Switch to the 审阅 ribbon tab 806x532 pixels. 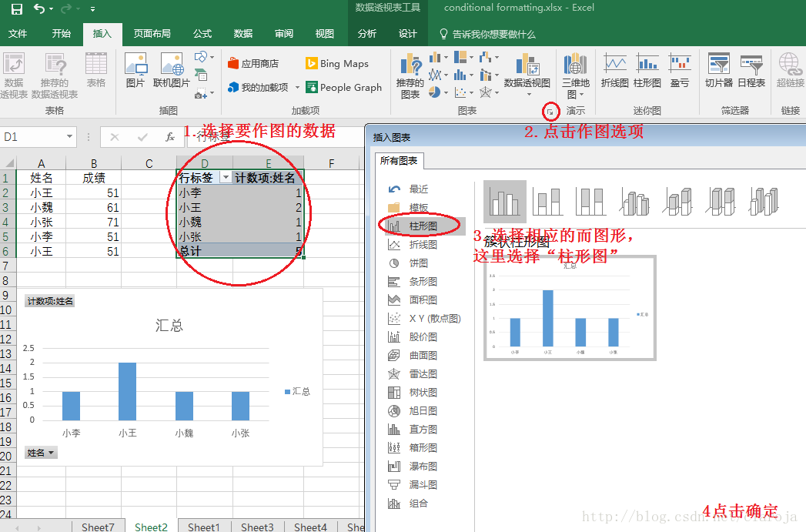click(x=283, y=34)
